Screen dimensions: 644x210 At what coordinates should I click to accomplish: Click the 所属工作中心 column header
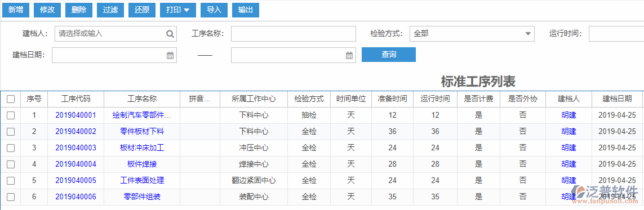point(254,99)
